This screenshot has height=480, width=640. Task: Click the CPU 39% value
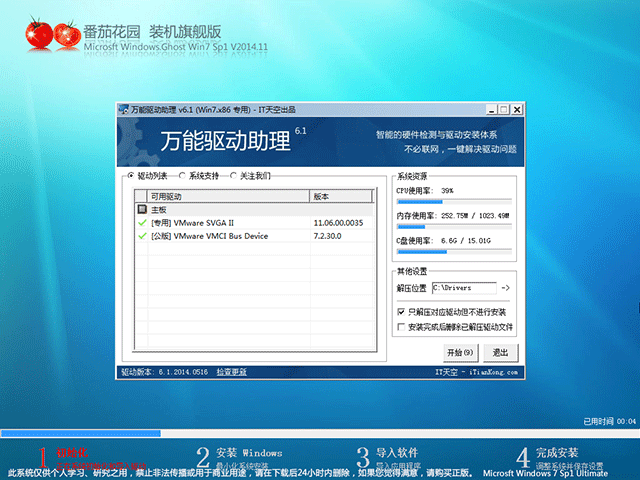[447, 191]
